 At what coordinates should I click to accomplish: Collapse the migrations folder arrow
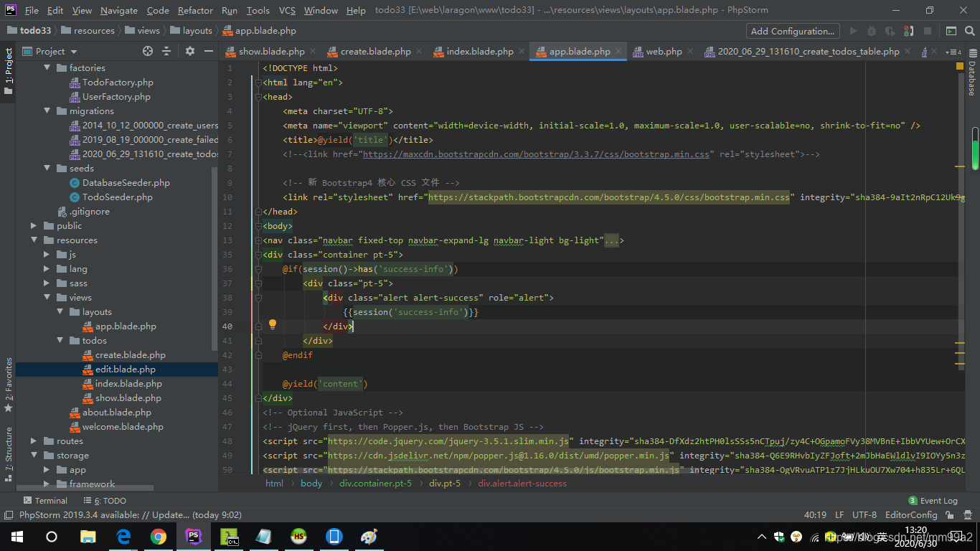[47, 110]
